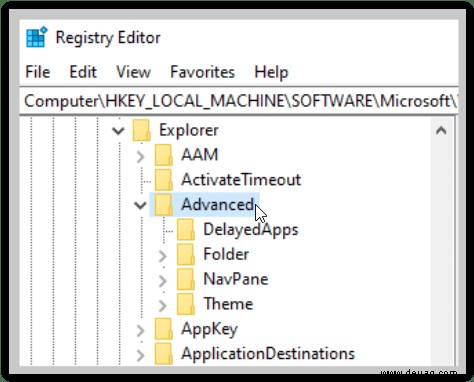Expand the AppKey key chevron
474x382 pixels.
141,330
